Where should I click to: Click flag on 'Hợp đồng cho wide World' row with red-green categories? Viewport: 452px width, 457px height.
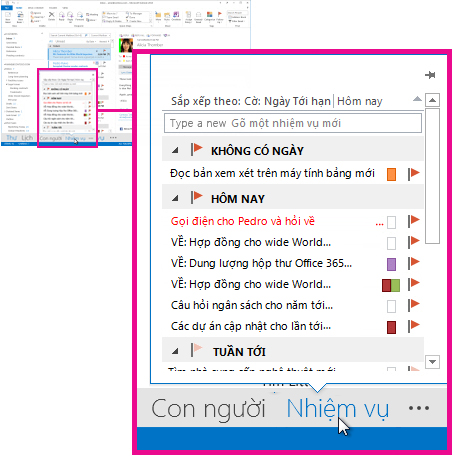(414, 284)
